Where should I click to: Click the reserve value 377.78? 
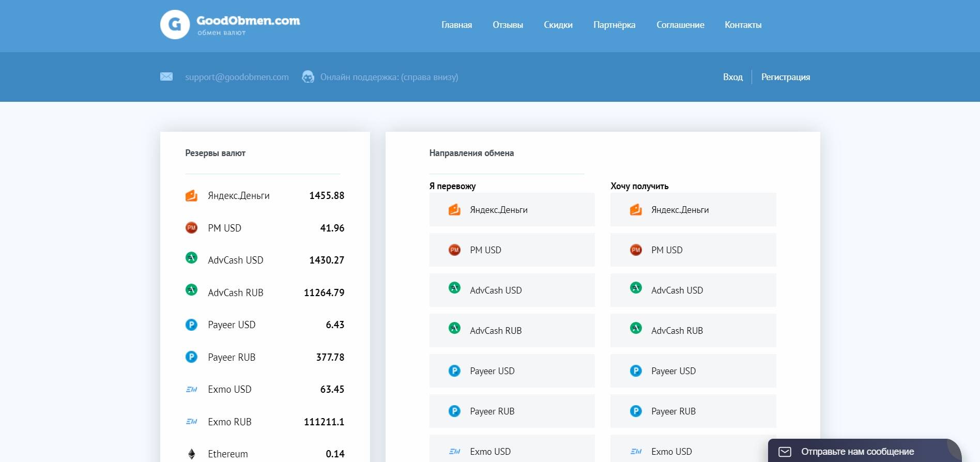pyautogui.click(x=330, y=357)
